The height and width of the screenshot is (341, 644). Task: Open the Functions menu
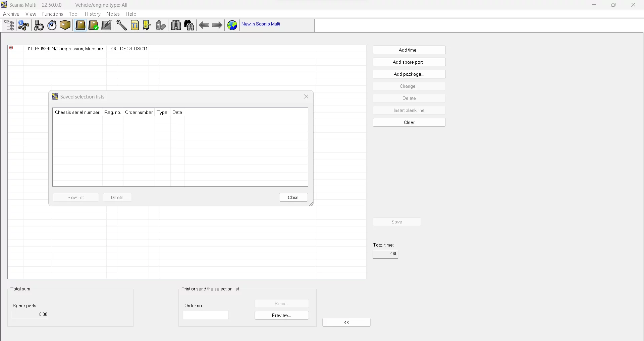(x=52, y=14)
